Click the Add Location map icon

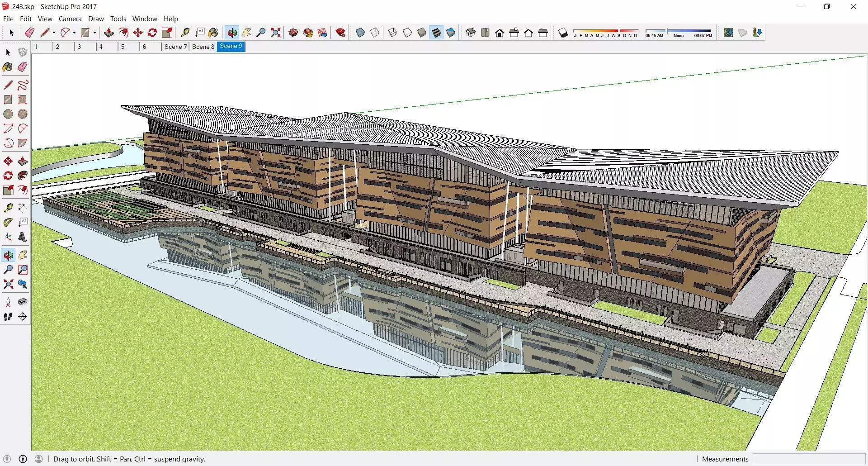click(728, 33)
